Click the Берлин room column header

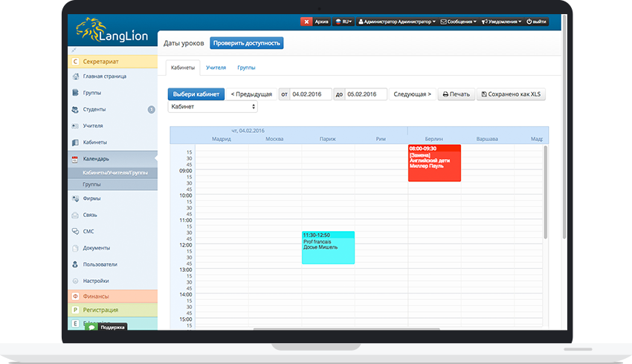(434, 139)
